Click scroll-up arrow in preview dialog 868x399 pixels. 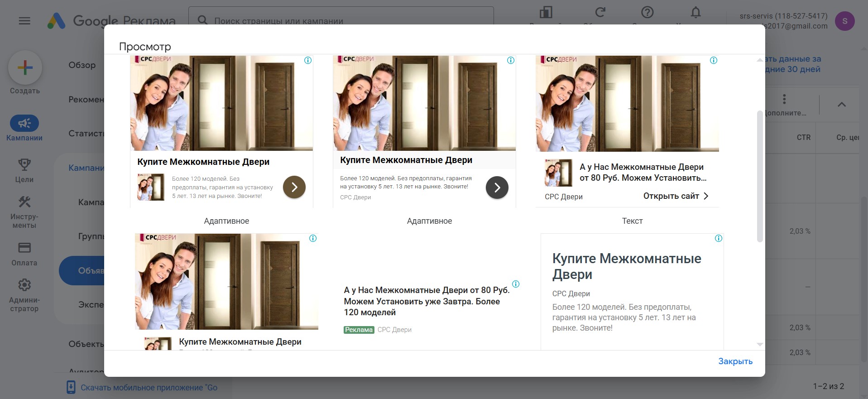(760, 60)
